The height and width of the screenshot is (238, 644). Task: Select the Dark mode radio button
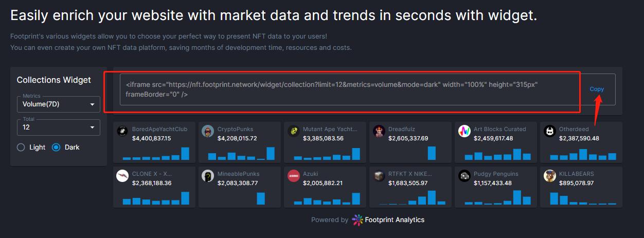[56, 148]
